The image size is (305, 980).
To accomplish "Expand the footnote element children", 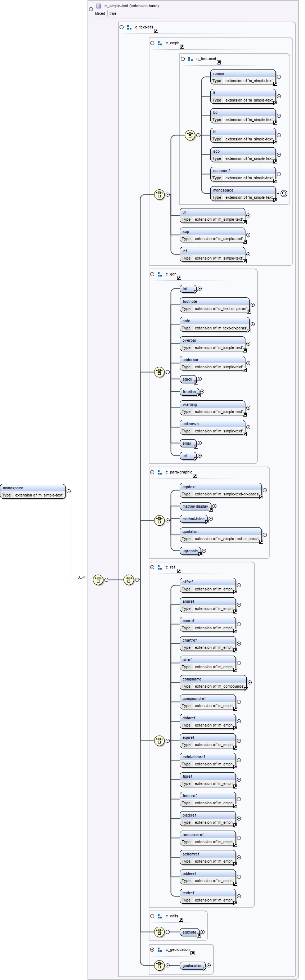I will [252, 305].
